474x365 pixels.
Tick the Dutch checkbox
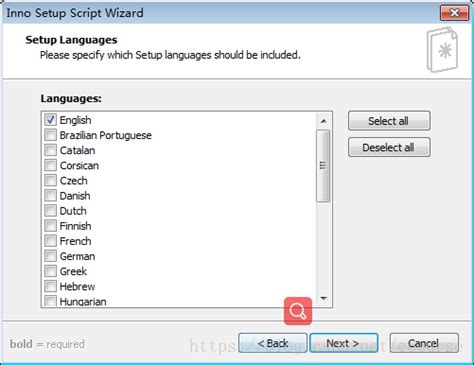(50, 211)
